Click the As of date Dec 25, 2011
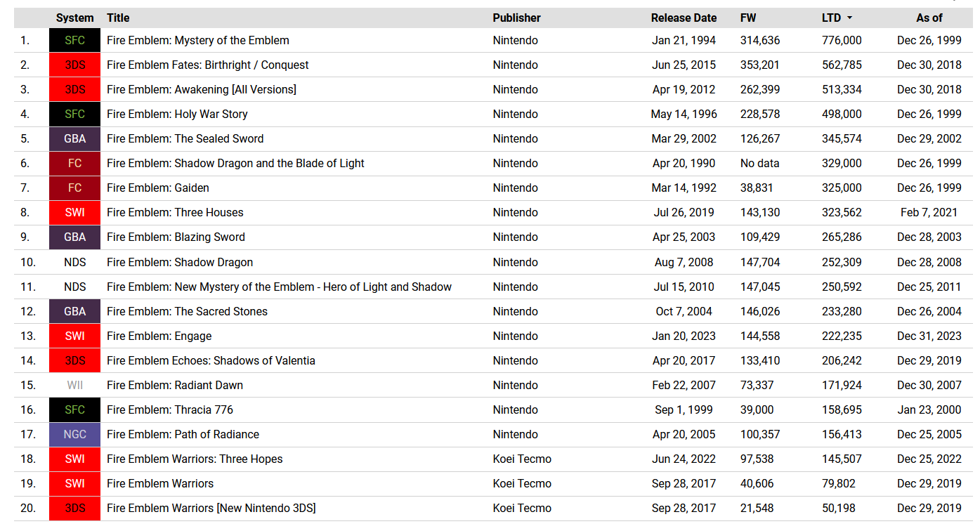This screenshot has width=980, height=531. [929, 287]
